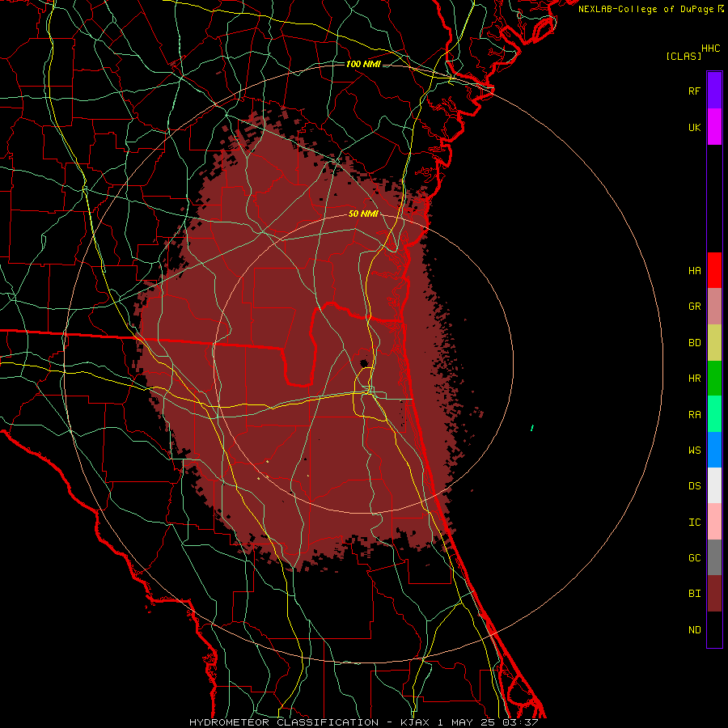The image size is (728, 728).
Task: Click the 1 MAY 25 date text
Action: coord(468,722)
